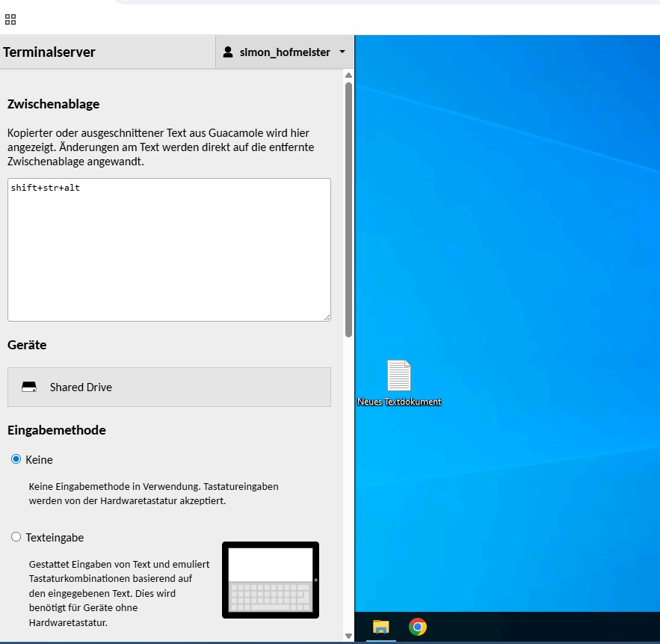Click the sidebar scrollbar down arrow
The image size is (660, 644).
348,635
